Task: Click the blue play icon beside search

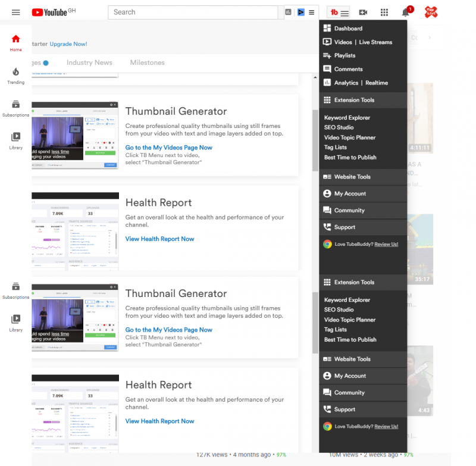Action: pyautogui.click(x=300, y=12)
